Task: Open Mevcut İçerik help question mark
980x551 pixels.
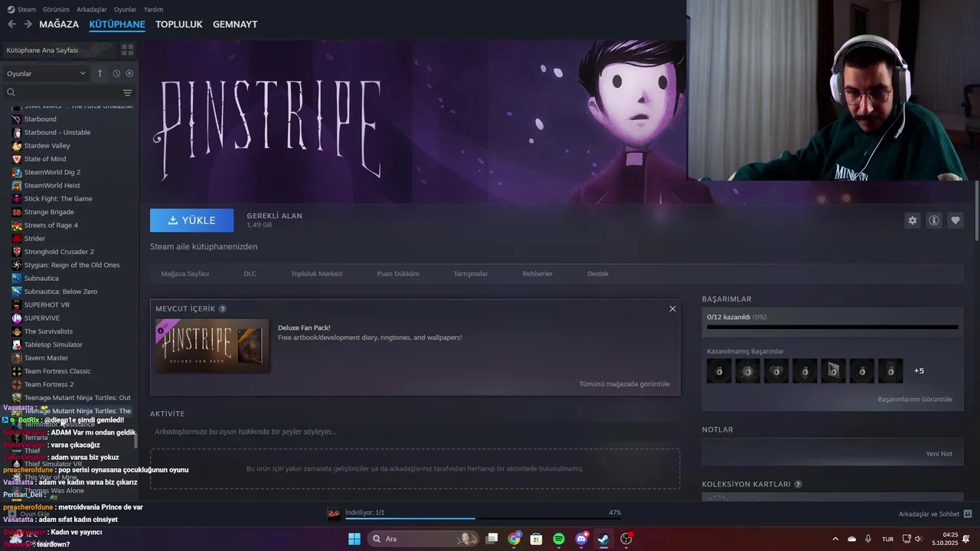Action: pos(222,308)
